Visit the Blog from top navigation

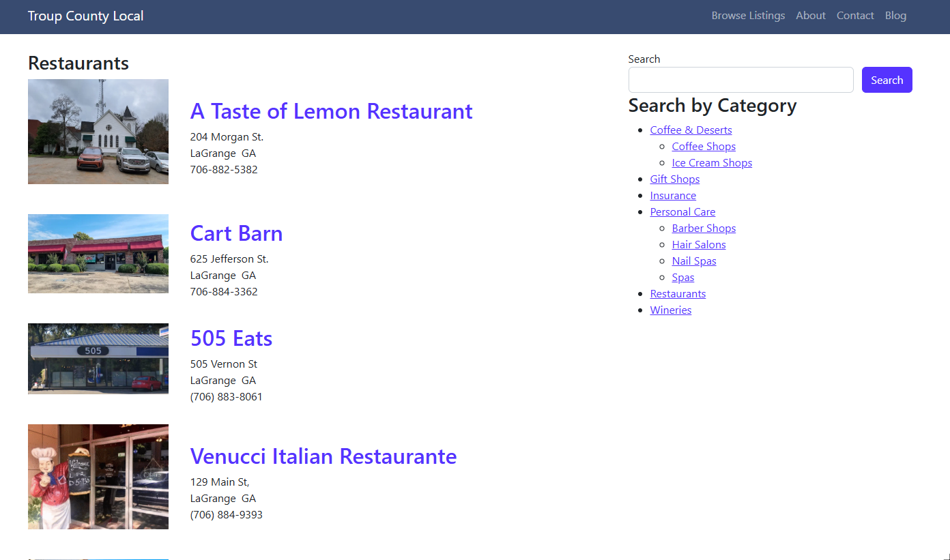click(x=895, y=16)
